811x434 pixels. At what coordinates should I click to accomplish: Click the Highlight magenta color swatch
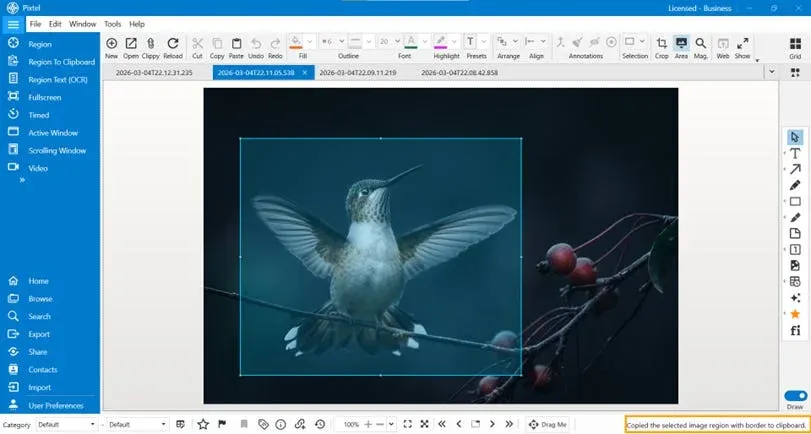[x=440, y=48]
